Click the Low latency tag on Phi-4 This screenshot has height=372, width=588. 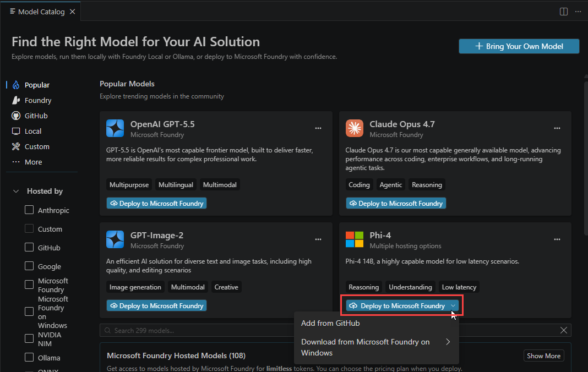tap(459, 287)
